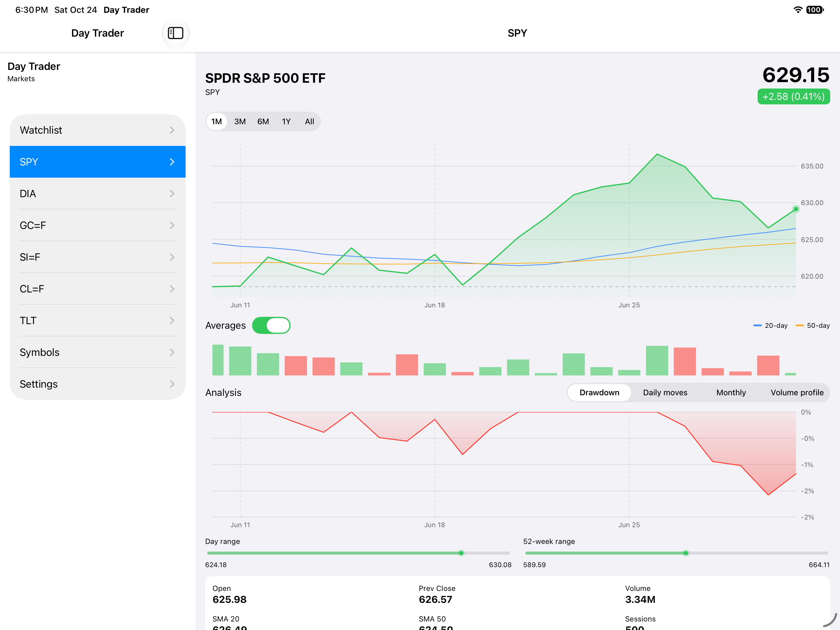Expand the Watchlist row chevron
The width and height of the screenshot is (840, 630).
click(172, 130)
